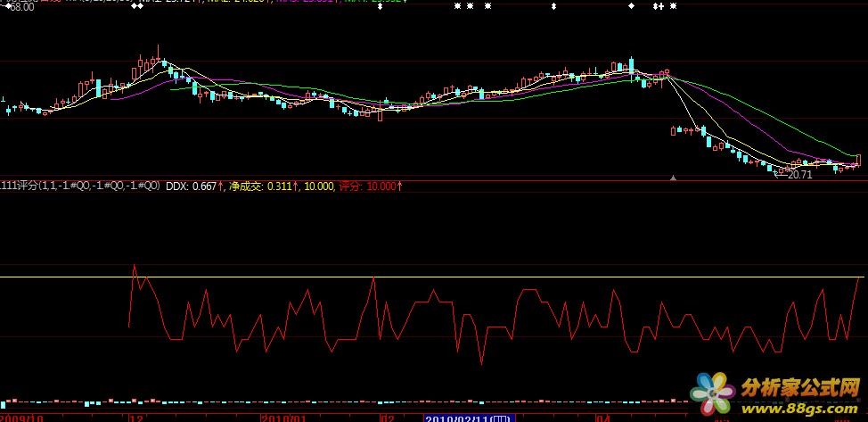Click the tallest red indicator peak near December
This screenshot has width=868, height=422.
134,266
